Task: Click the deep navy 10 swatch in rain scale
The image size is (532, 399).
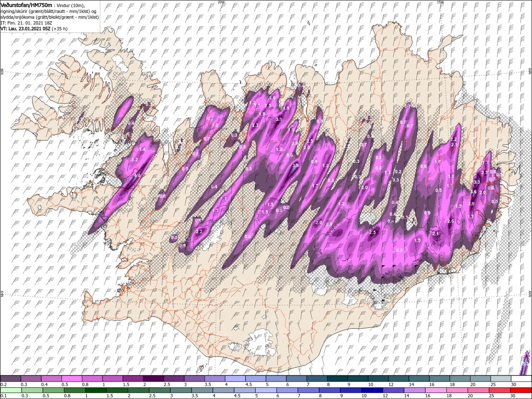Action: click(x=371, y=390)
